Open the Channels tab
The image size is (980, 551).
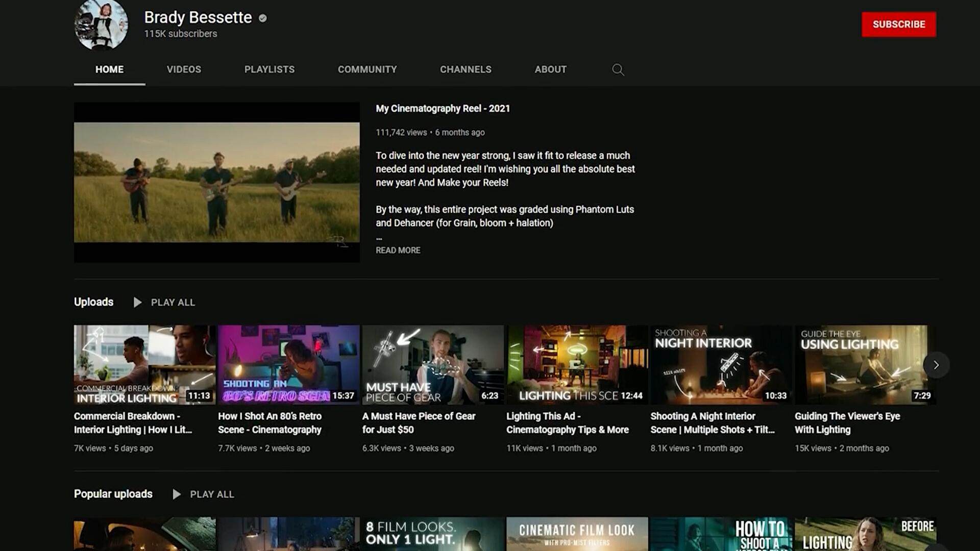[465, 69]
